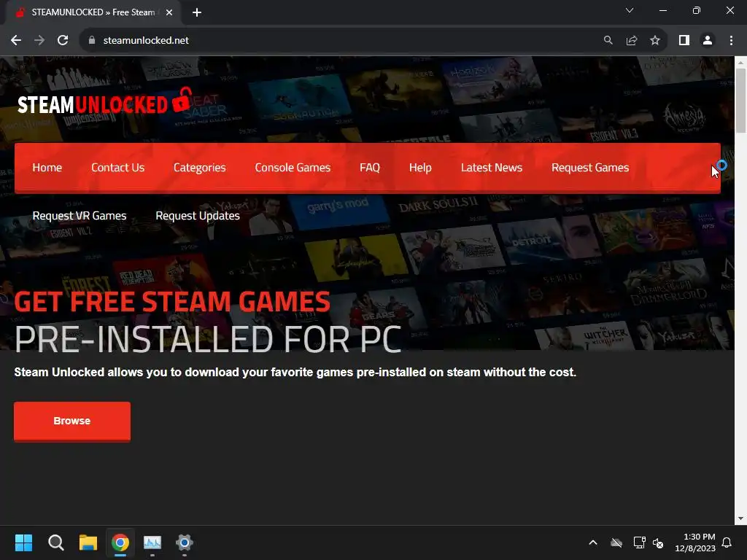Click the page vertical scrollbar thumb
Image resolution: width=747 pixels, height=560 pixels.
click(x=740, y=100)
